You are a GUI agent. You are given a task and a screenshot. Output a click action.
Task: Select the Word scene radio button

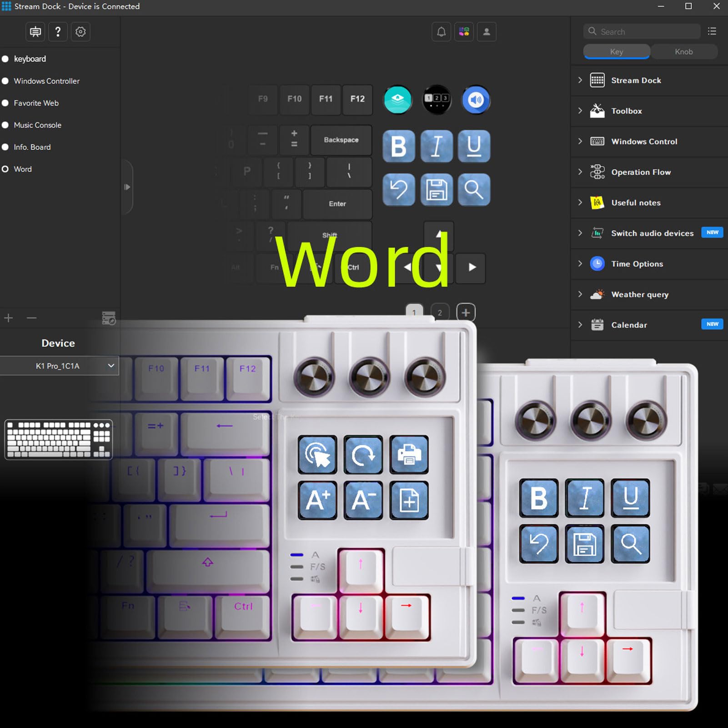click(x=5, y=169)
